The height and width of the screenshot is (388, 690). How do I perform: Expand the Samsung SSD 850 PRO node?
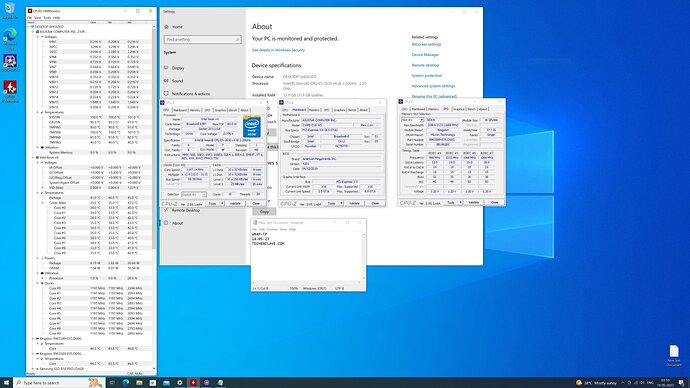tap(33, 369)
